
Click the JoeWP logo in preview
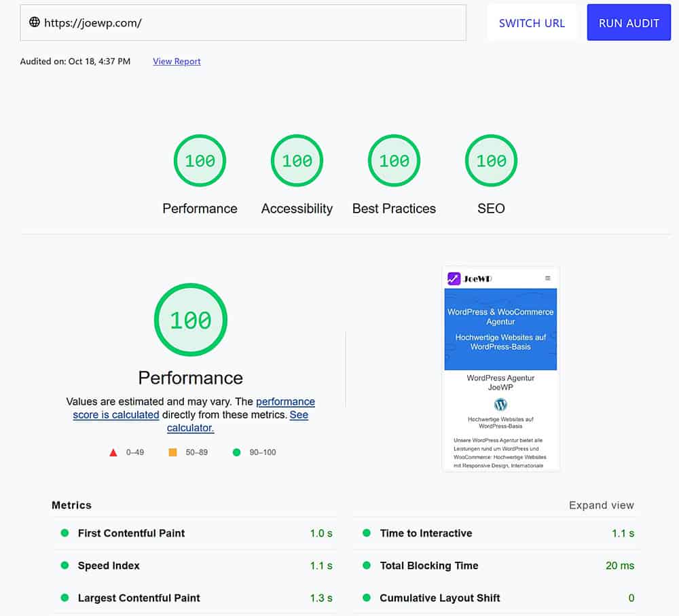tap(470, 278)
